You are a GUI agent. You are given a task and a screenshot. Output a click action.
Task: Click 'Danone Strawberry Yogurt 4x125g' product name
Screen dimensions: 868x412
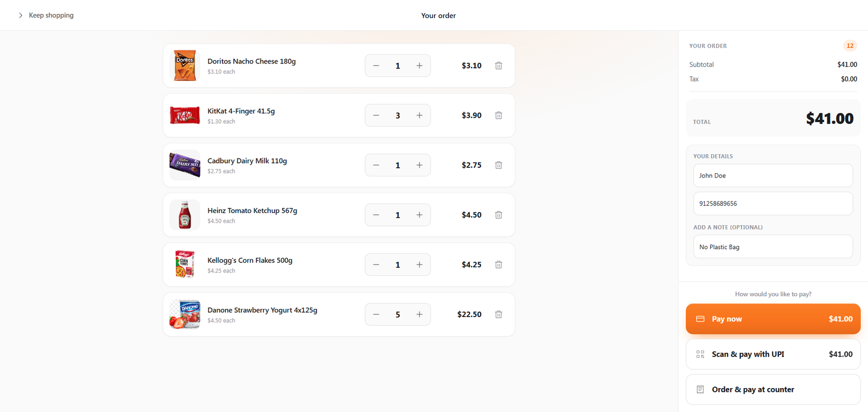(263, 310)
